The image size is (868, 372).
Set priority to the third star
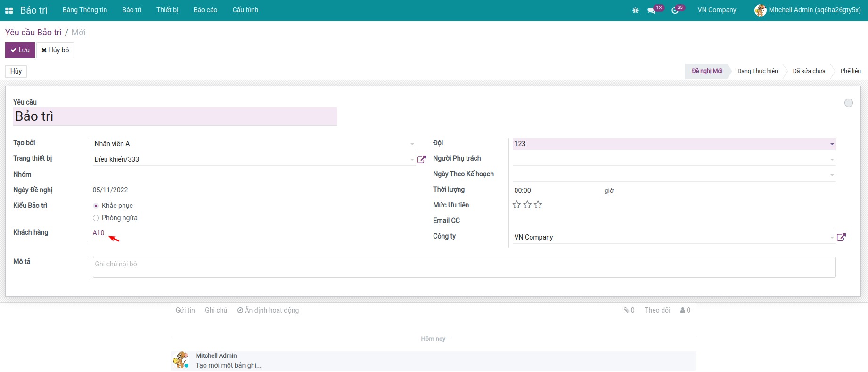(x=538, y=205)
